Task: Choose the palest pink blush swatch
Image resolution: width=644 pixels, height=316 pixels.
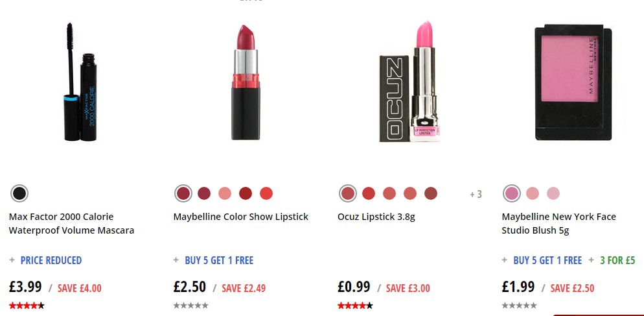Action: coord(553,193)
